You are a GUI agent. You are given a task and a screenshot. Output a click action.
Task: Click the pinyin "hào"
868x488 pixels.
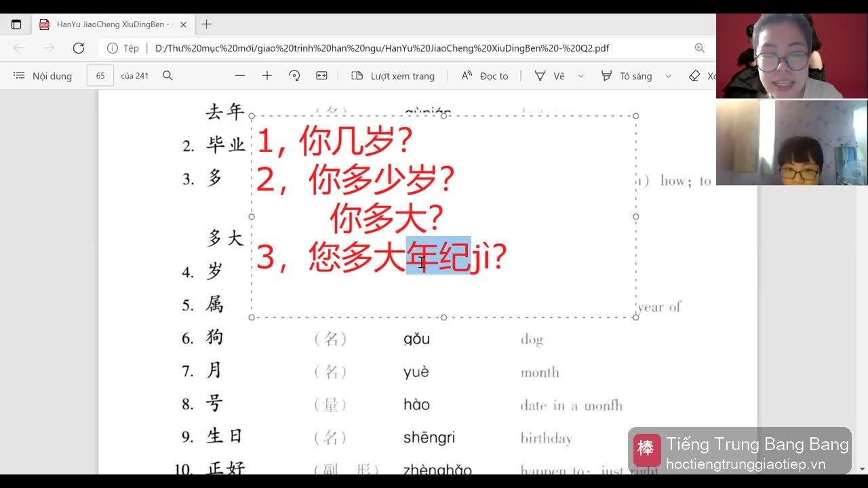(416, 405)
